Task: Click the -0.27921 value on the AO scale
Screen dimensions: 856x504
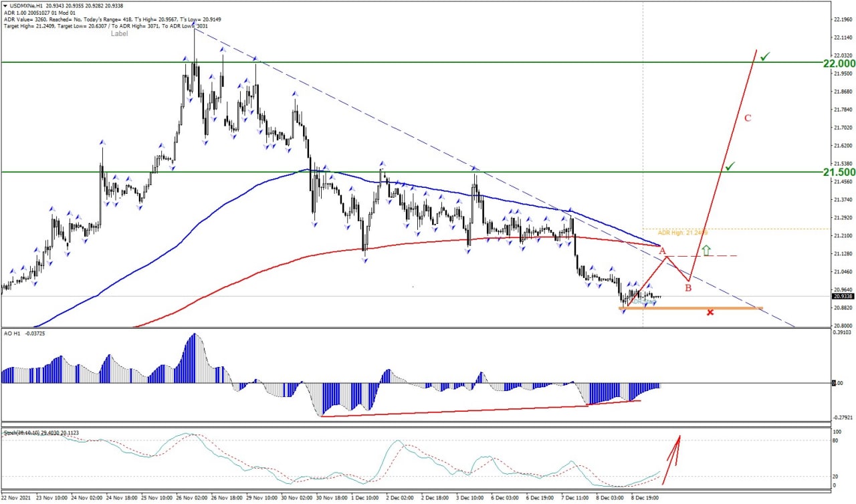Action: click(843, 417)
